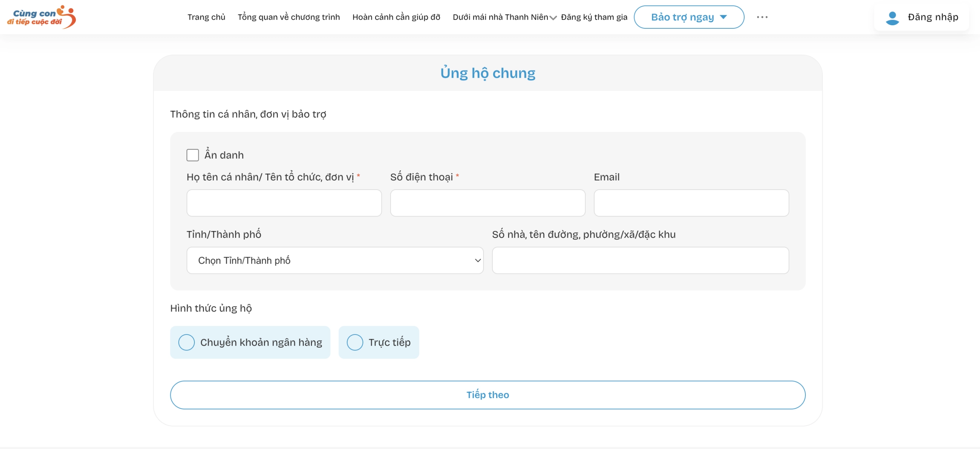The height and width of the screenshot is (449, 980).
Task: Click chevron next to Dưới mái nhà Thanh Niên
Action: pos(553,18)
